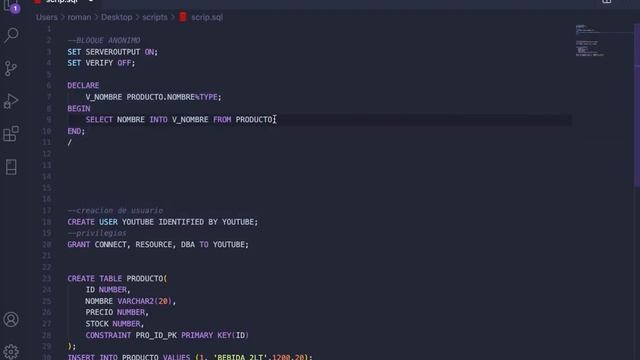
Task: Click the split editor layout icon
Action: click(607, 2)
